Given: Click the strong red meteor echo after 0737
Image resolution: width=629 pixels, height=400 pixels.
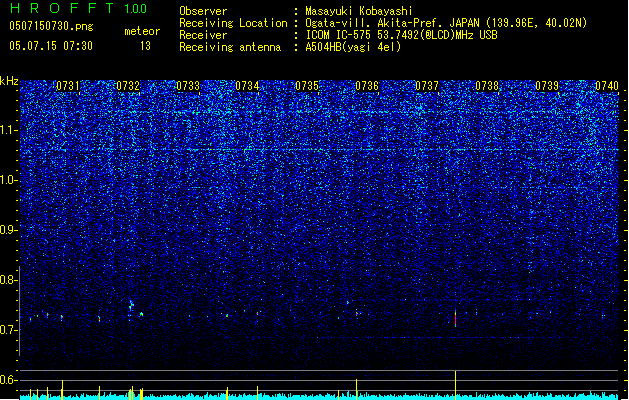Looking at the screenshot, I should click(455, 319).
